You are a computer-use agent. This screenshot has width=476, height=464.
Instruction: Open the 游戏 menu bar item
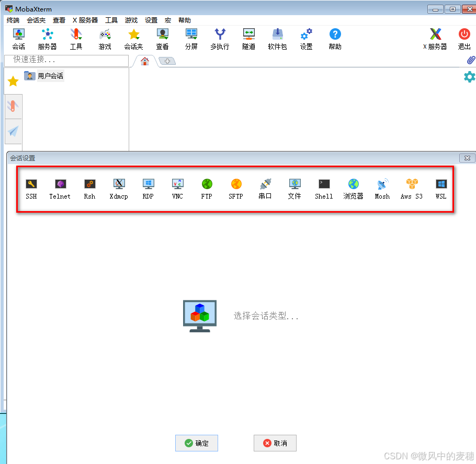[131, 20]
